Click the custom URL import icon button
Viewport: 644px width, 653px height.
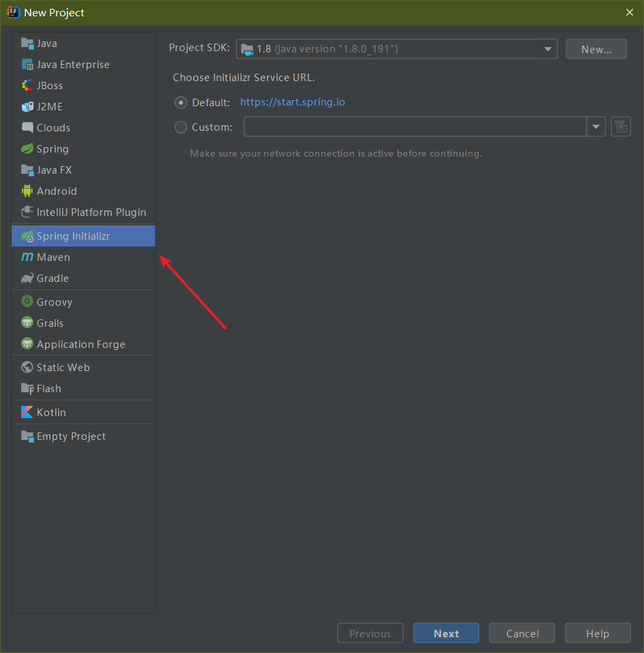[x=621, y=127]
